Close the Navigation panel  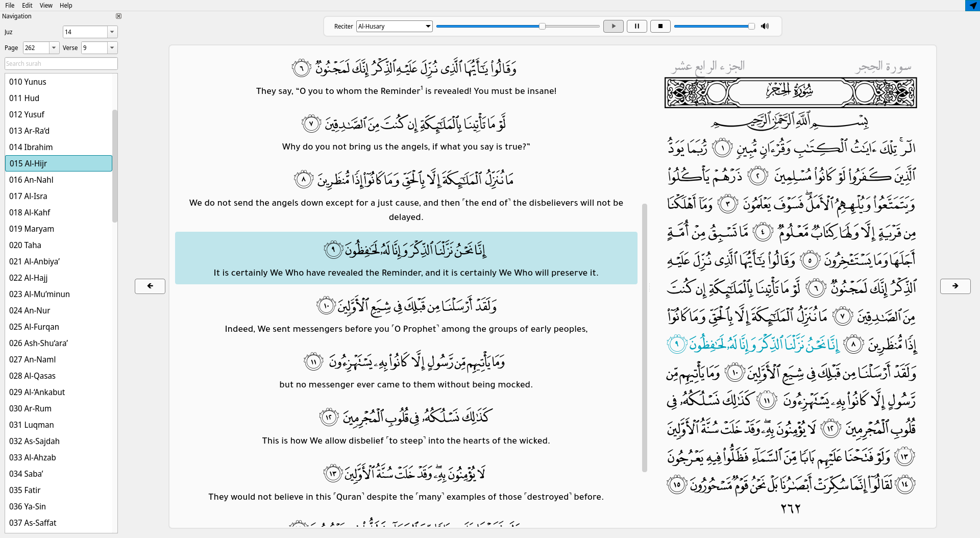coord(118,16)
